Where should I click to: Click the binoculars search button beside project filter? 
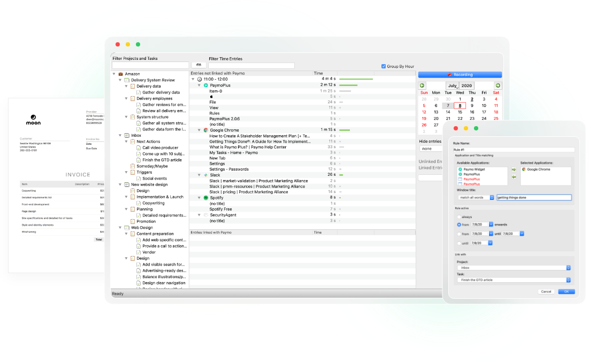click(x=198, y=65)
